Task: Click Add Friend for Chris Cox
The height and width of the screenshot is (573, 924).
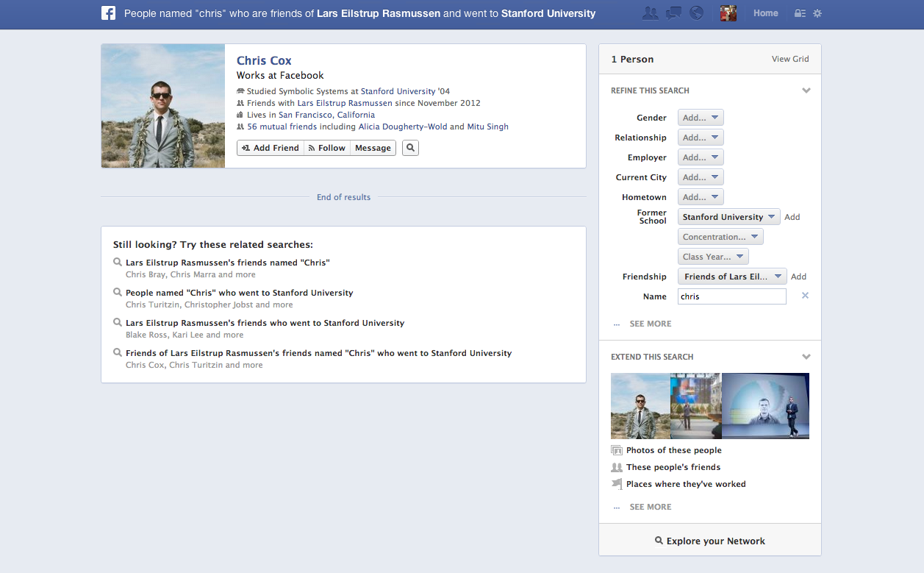Action: tap(271, 148)
